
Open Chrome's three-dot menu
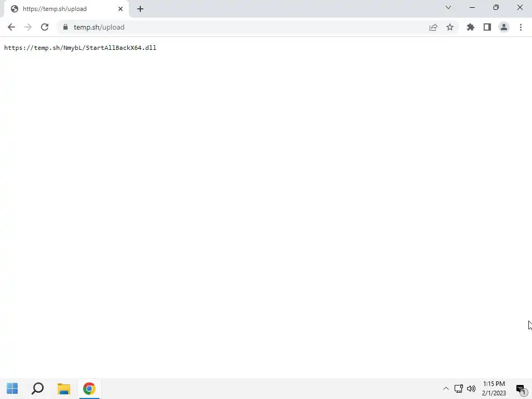[521, 27]
